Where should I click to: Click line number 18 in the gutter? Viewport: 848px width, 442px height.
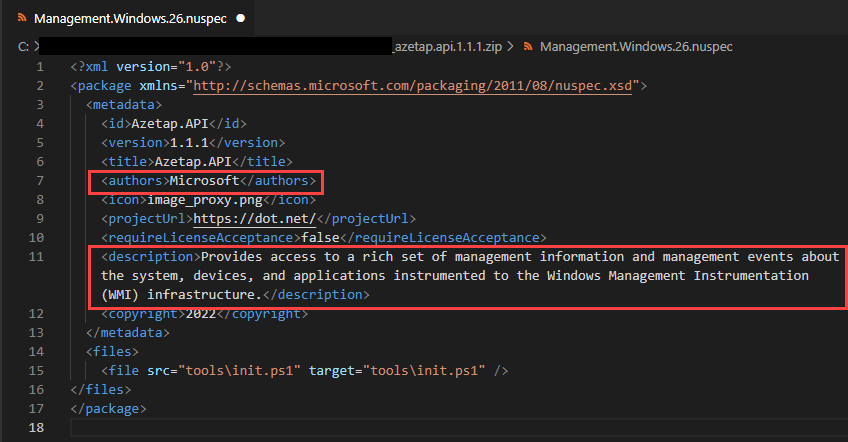point(36,427)
